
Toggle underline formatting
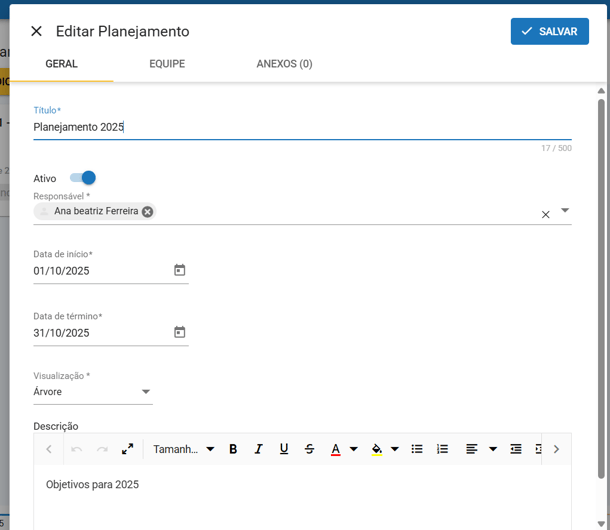click(x=284, y=449)
